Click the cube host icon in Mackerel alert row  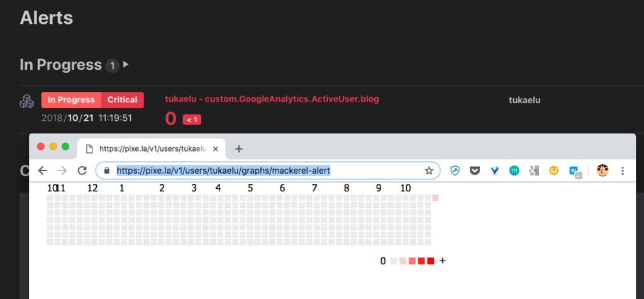(26, 101)
